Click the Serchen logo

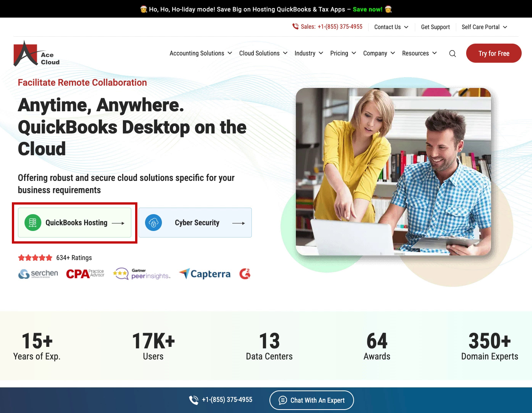[38, 274]
